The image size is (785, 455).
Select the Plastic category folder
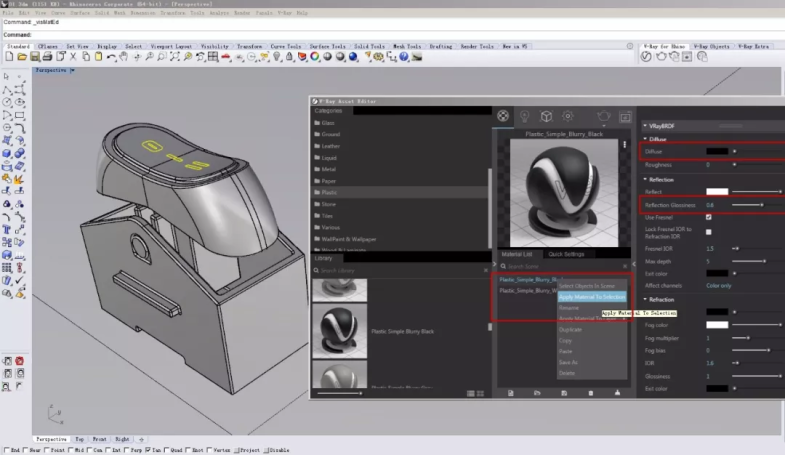(328, 191)
